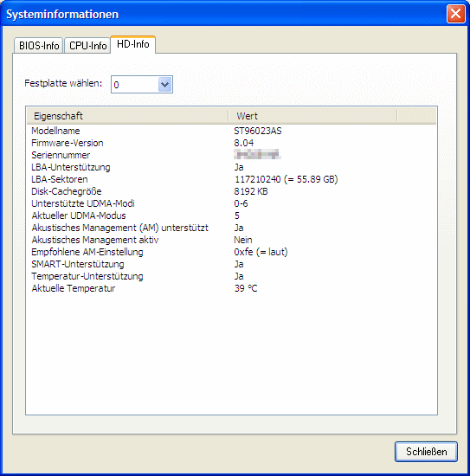Screen dimensions: 470x476
Task: Click the hard disk selection field showing 0
Action: click(x=142, y=85)
